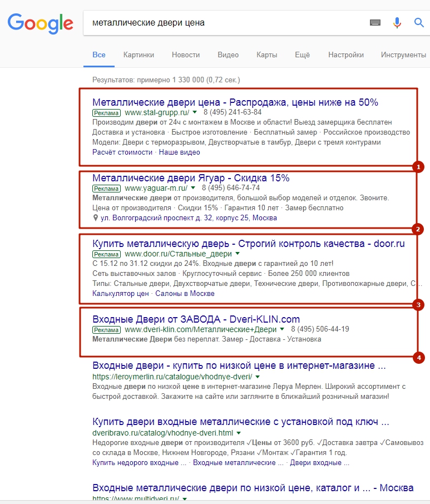430x504 pixels.
Task: Click 'Двери входные ...' sitelink under dveribravo
Action: pyautogui.click(x=319, y=463)
